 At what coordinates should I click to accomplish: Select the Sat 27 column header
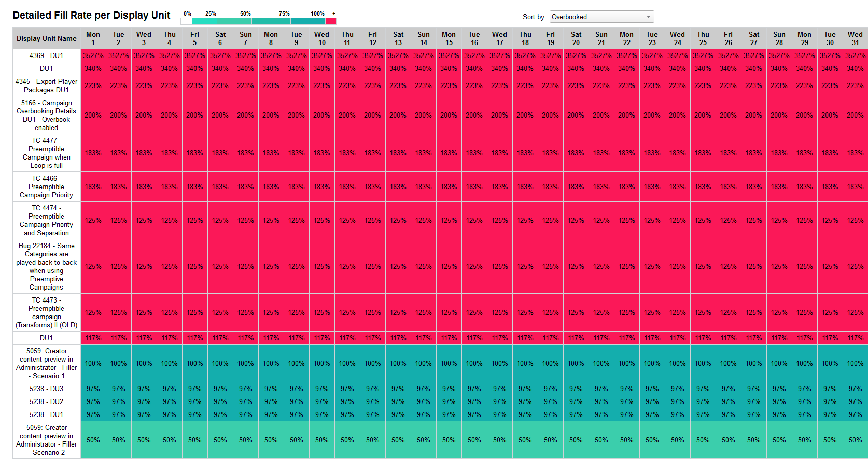pos(754,38)
